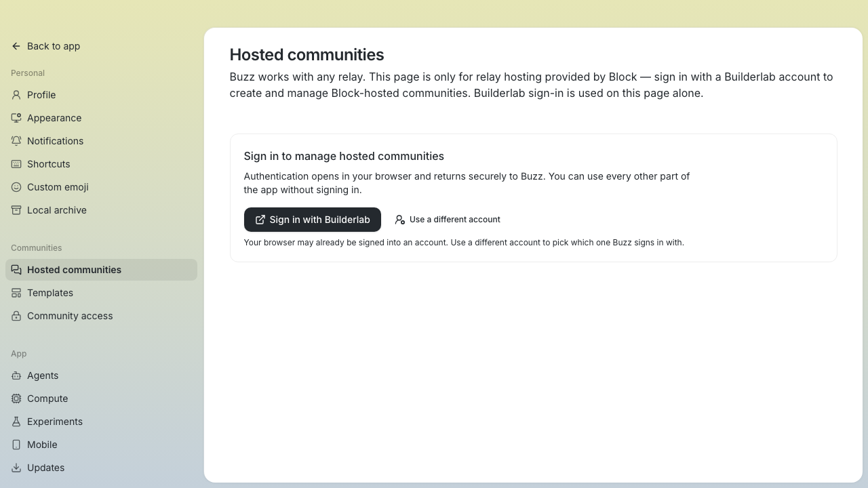Click the Notifications bell icon
Viewport: 868px width, 488px height.
pos(16,141)
